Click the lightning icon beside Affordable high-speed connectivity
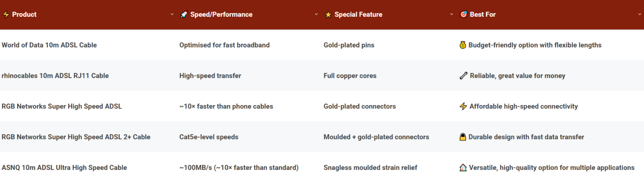Screen dimensions: 644x182 (x=463, y=106)
